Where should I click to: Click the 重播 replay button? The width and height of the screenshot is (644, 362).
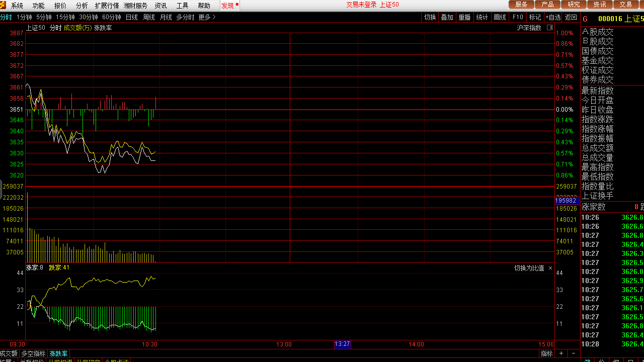pos(464,17)
